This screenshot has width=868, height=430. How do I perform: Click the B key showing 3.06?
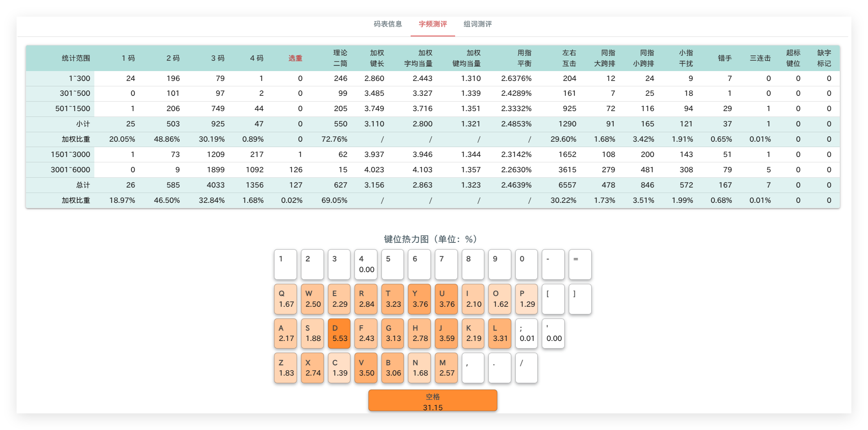[393, 368]
